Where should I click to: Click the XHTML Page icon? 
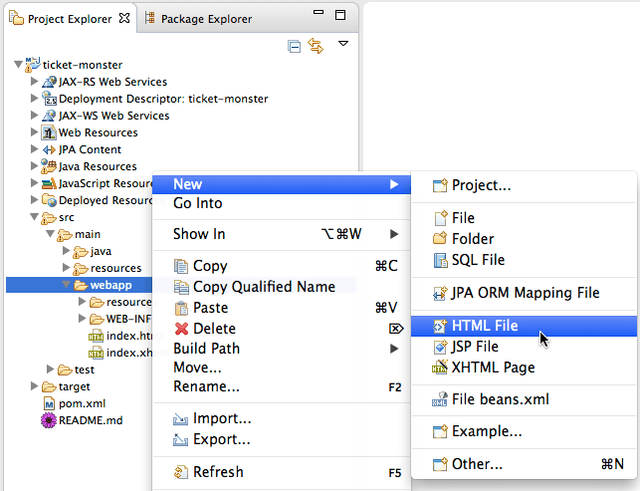point(440,368)
